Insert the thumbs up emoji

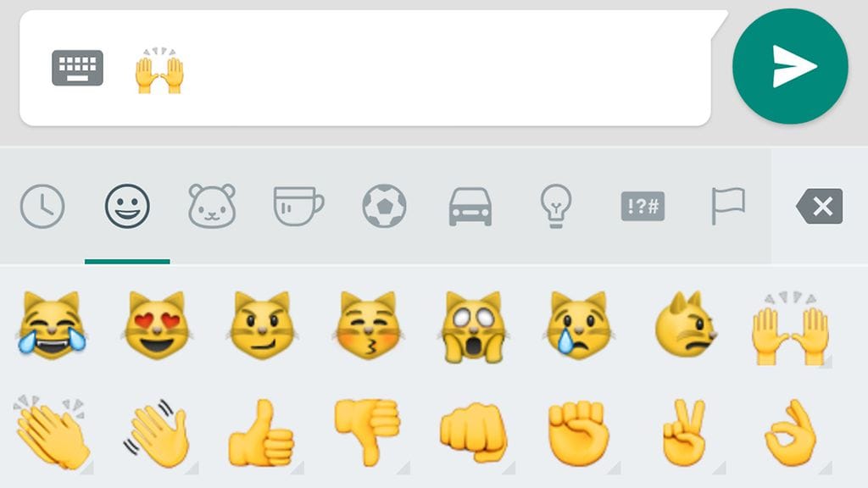pyautogui.click(x=261, y=433)
